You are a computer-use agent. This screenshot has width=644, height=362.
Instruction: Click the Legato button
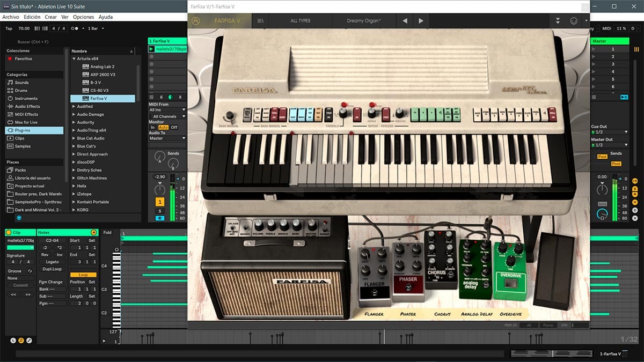52,262
